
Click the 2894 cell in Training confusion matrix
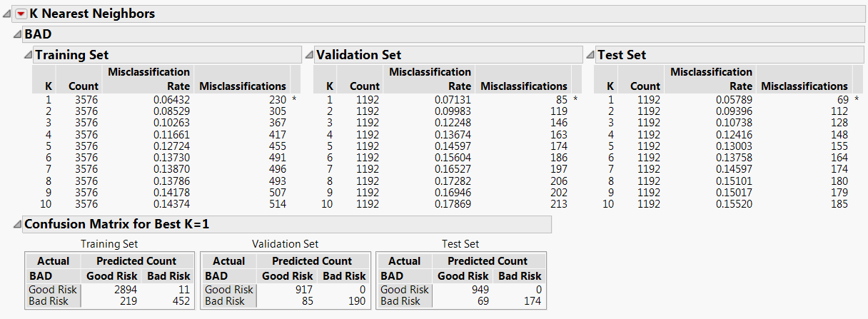click(125, 290)
